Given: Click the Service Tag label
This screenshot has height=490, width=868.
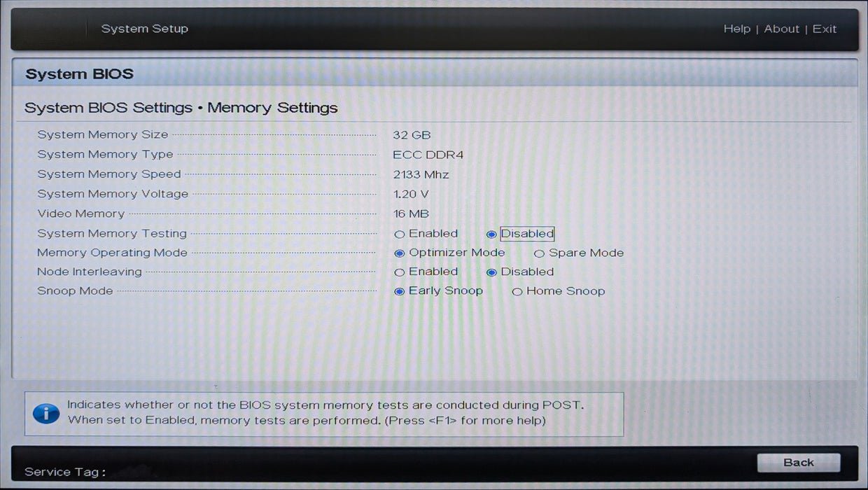Looking at the screenshot, I should tap(65, 472).
